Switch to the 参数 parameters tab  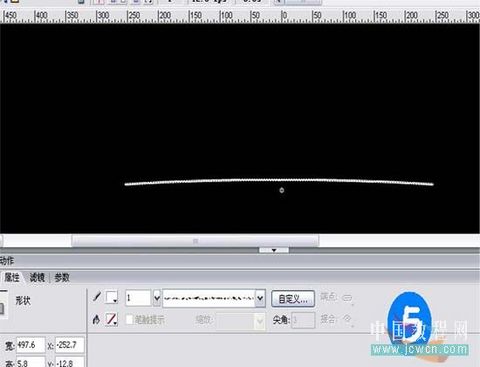point(62,277)
